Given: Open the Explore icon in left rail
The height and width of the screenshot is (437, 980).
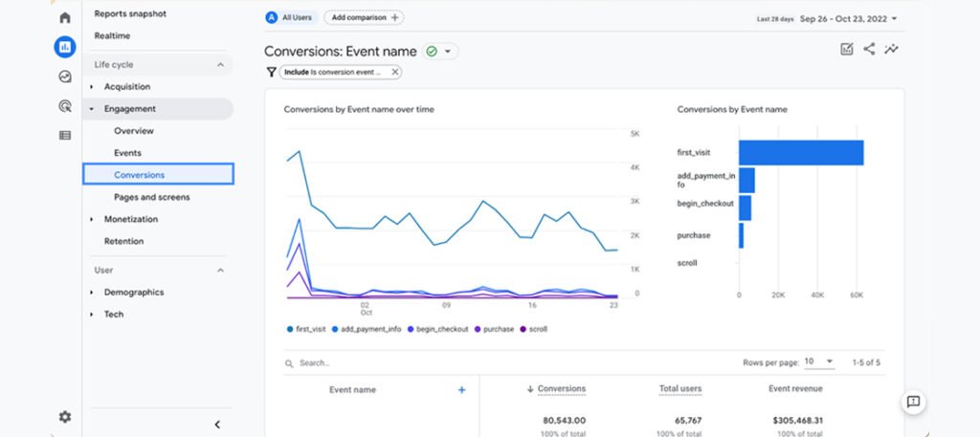Looking at the screenshot, I should click(64, 76).
